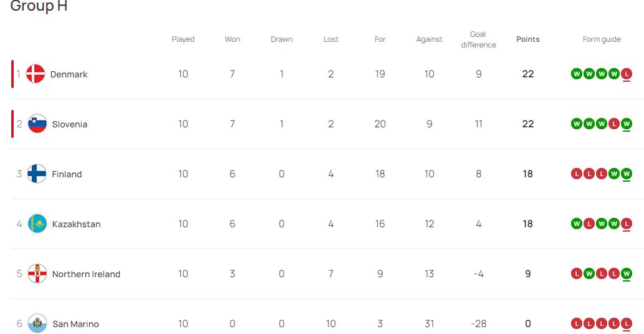Select the San Marino team name
Viewport: 644px width, 334px height.
click(x=75, y=324)
